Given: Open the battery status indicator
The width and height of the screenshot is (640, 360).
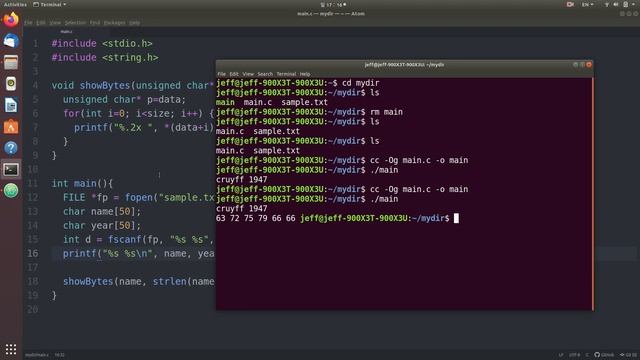Looking at the screenshot, I should point(625,4).
